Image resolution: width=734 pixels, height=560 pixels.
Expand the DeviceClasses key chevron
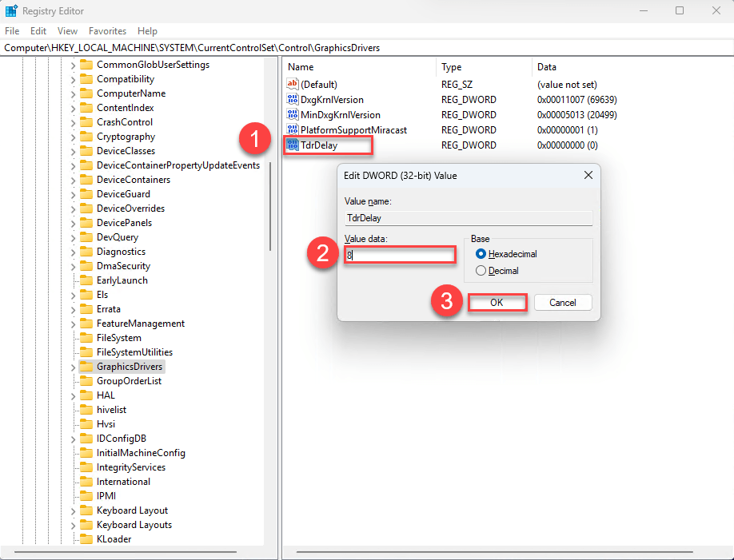coord(73,151)
